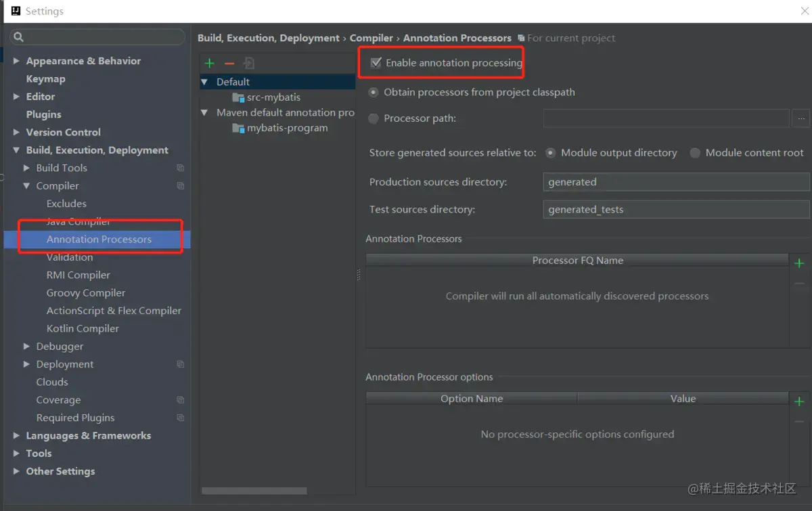Open ActionScript & Flex Compiler settings
The height and width of the screenshot is (511, 812).
[x=114, y=311]
